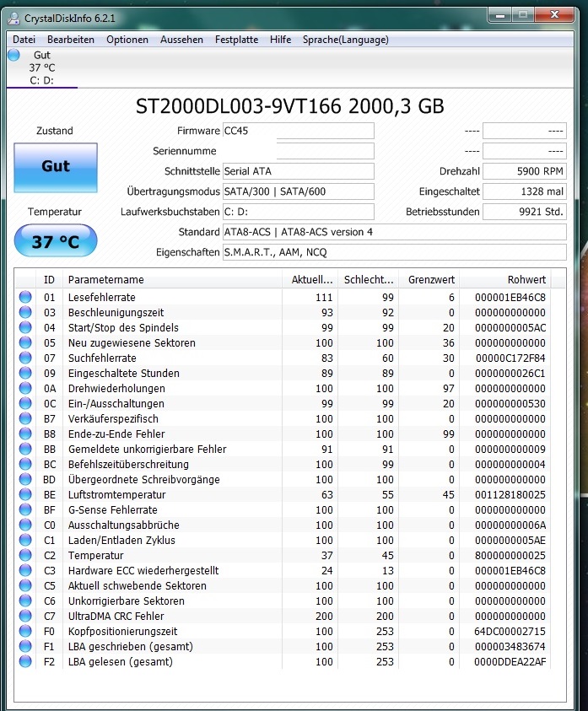
Task: Select raw value 64DC00002715 of Kopfpositionierungszeit
Action: pyautogui.click(x=510, y=631)
